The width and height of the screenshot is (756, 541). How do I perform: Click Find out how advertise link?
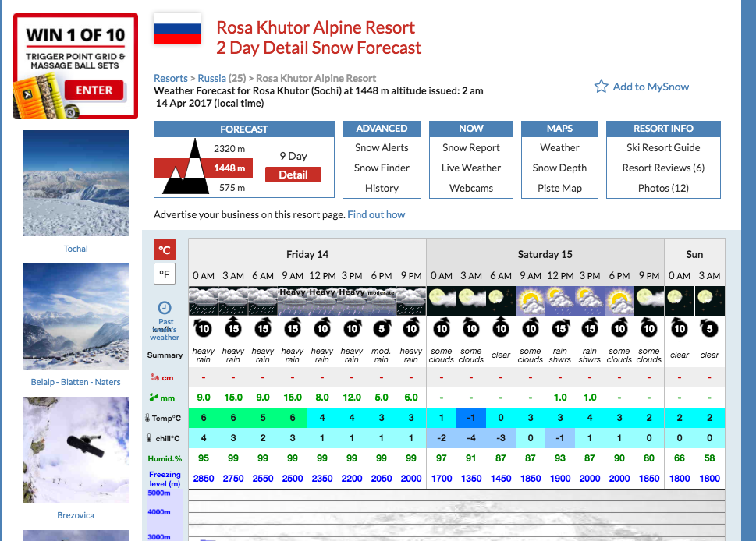click(376, 215)
